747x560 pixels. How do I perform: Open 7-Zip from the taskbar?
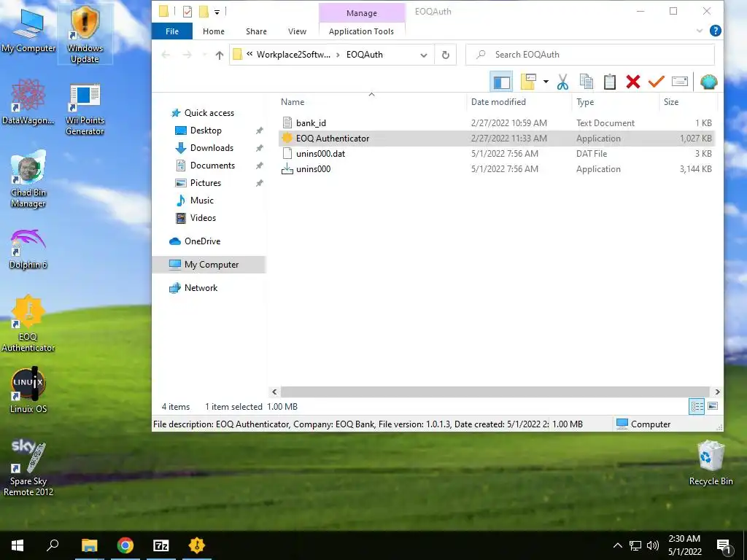[x=161, y=545]
